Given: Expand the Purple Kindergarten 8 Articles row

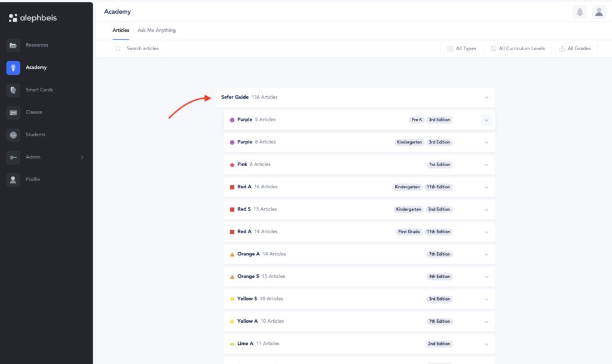Looking at the screenshot, I should pyautogui.click(x=486, y=142).
